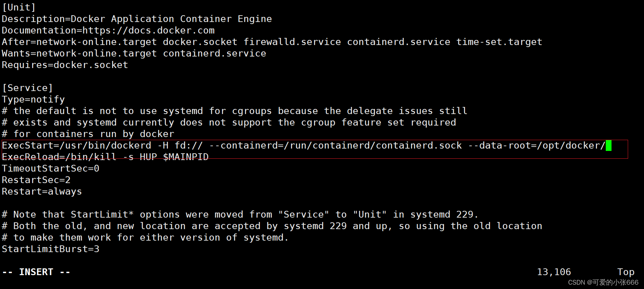Click the 13,106 cursor position indicator

554,272
